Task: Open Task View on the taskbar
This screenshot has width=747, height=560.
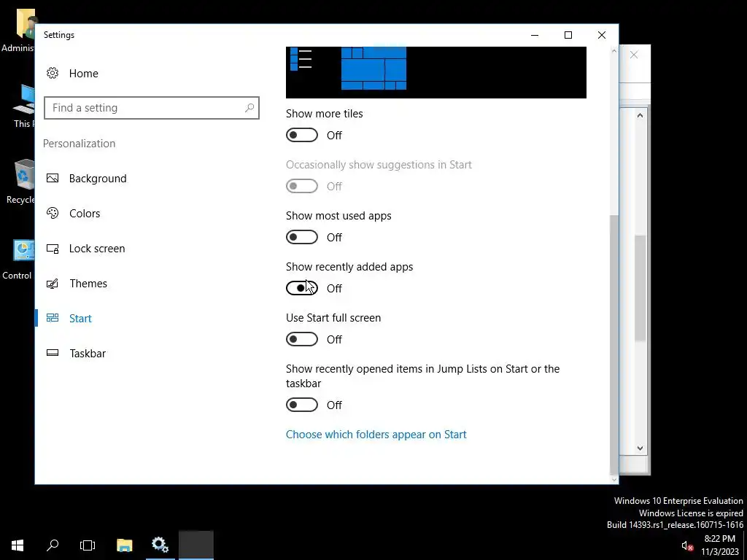Action: (x=88, y=545)
